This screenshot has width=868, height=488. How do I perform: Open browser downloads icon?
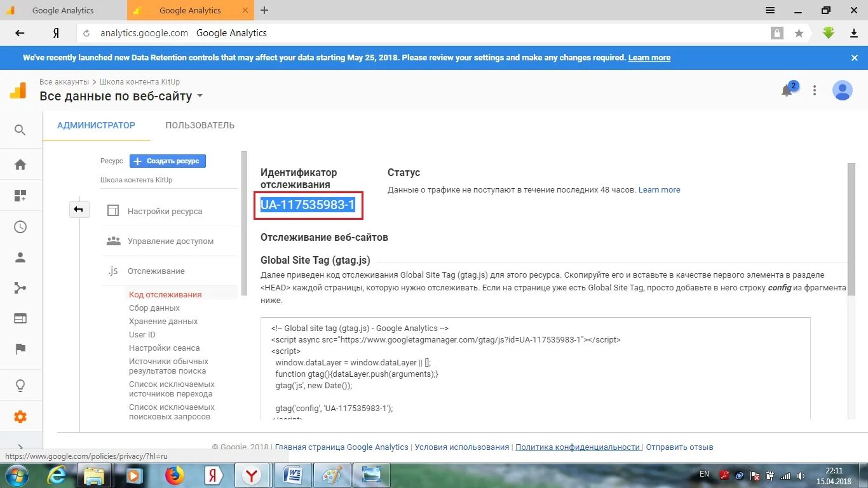pyautogui.click(x=854, y=33)
